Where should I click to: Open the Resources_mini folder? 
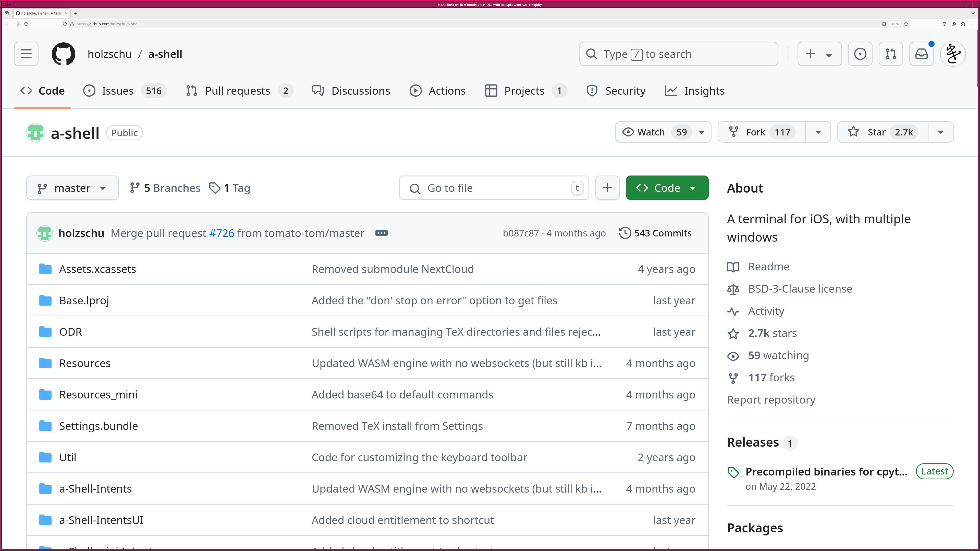click(x=98, y=395)
